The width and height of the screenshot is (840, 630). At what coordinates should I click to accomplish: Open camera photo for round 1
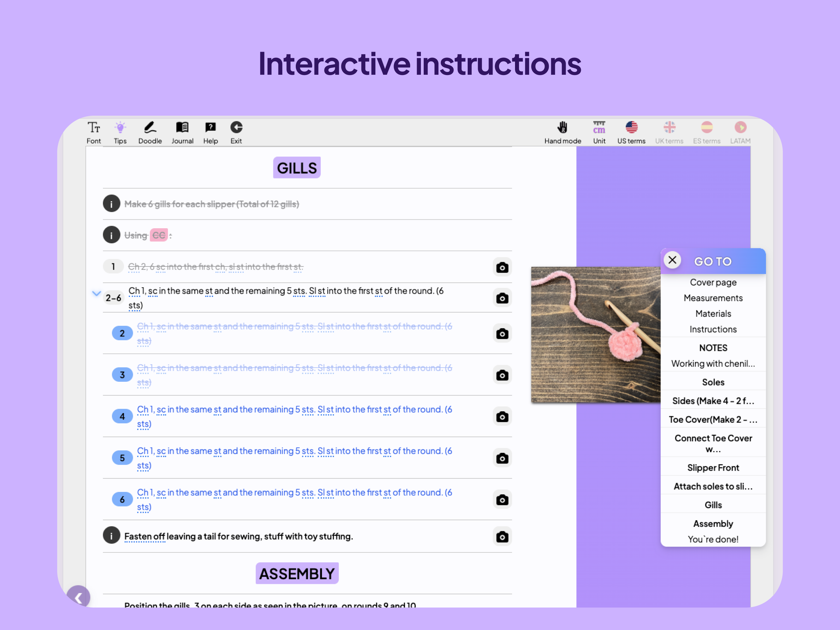pyautogui.click(x=502, y=267)
